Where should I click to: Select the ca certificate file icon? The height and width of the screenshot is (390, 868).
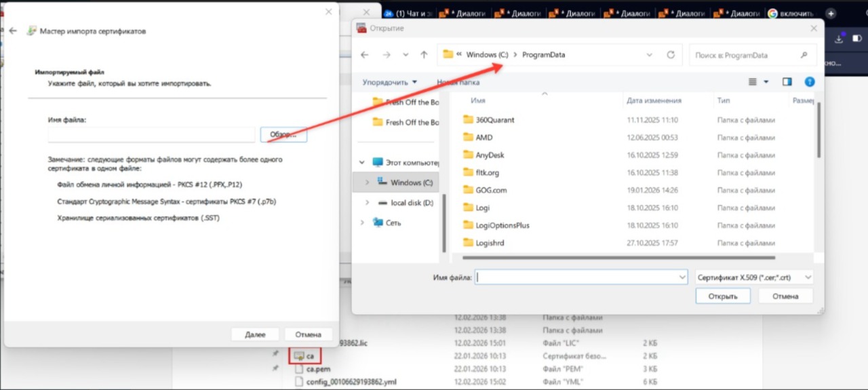(x=299, y=355)
